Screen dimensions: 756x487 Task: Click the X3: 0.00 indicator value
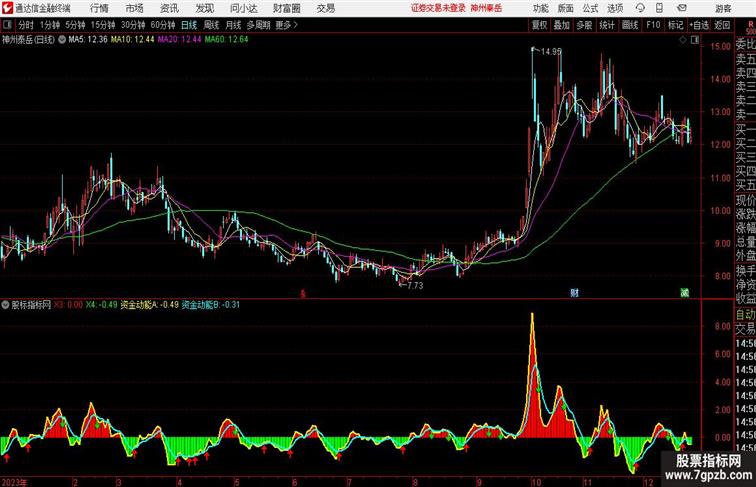(x=68, y=305)
